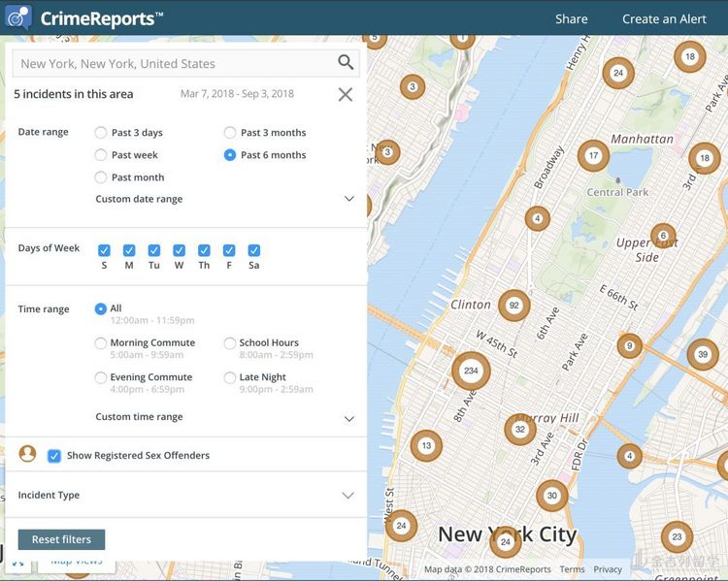Click the sex offender person icon

28,454
